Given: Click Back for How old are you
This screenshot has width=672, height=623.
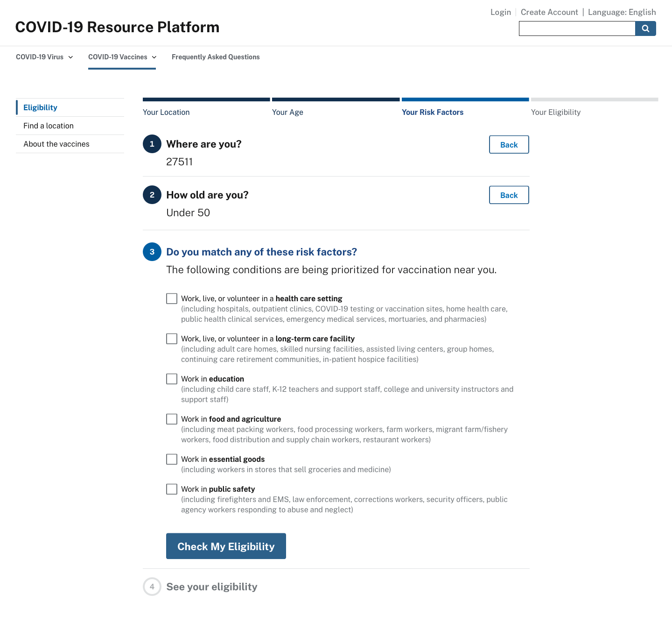Looking at the screenshot, I should pyautogui.click(x=509, y=195).
